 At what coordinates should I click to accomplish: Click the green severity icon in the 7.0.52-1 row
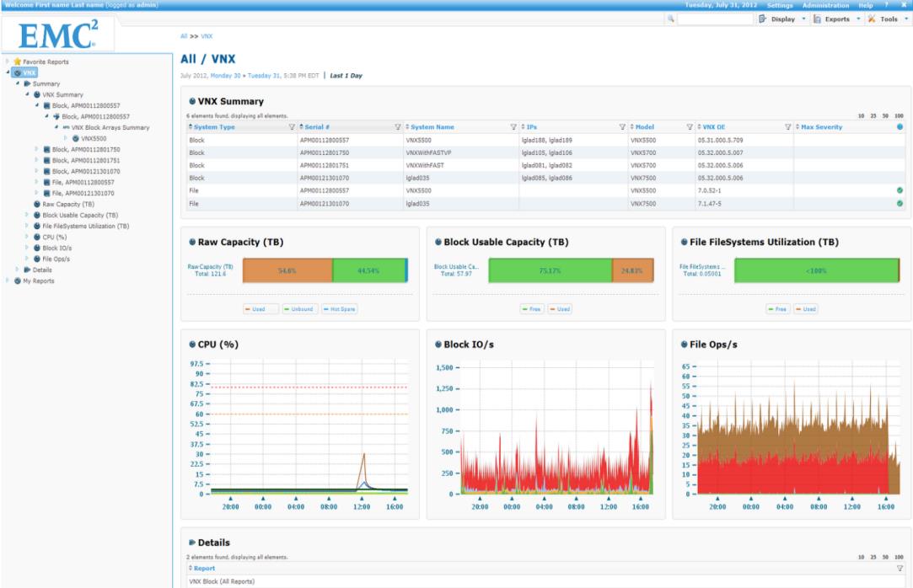pos(900,190)
